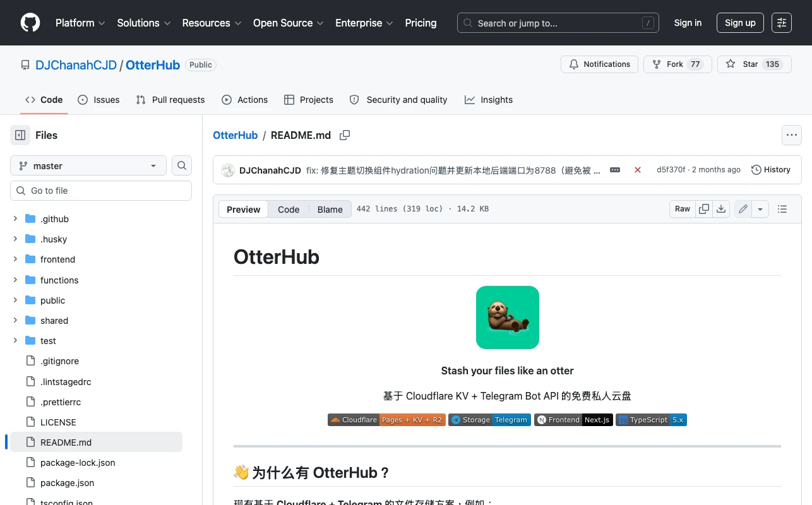Viewport: 812px width, 505px height.
Task: Open the Projects tab
Action: pos(309,100)
